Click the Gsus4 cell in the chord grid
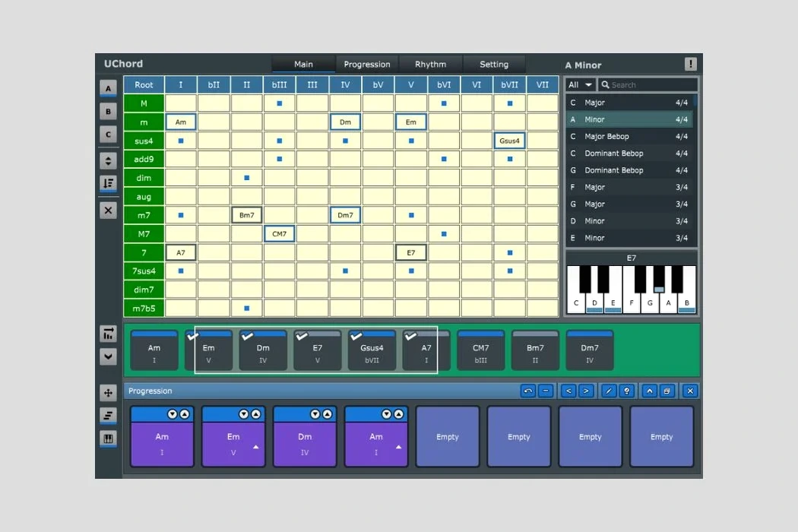Viewport: 798px width, 532px height. coord(509,141)
